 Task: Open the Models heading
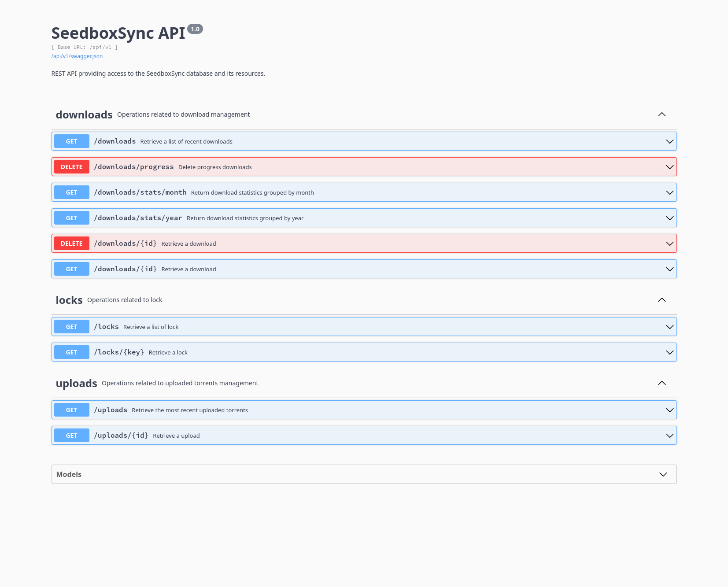pyautogui.click(x=69, y=474)
